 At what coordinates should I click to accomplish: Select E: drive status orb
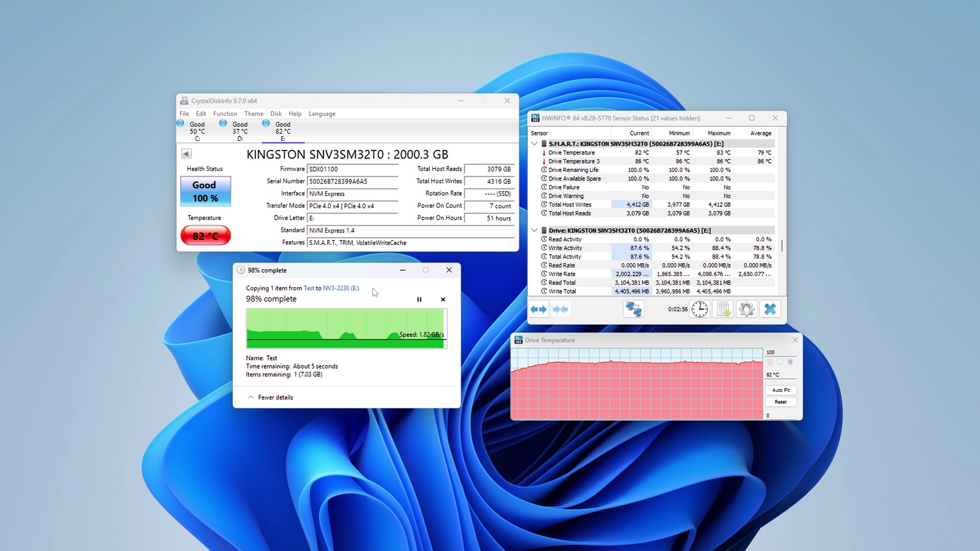[x=266, y=123]
